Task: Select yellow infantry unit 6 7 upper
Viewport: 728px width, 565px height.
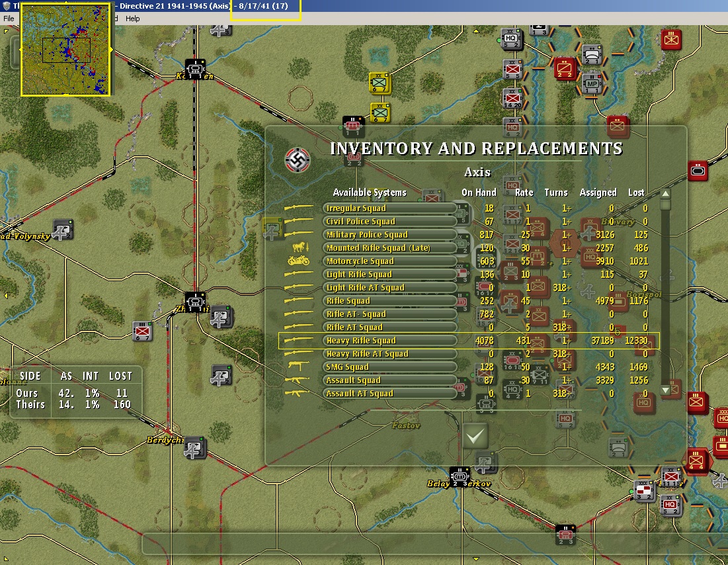Action: (380, 83)
